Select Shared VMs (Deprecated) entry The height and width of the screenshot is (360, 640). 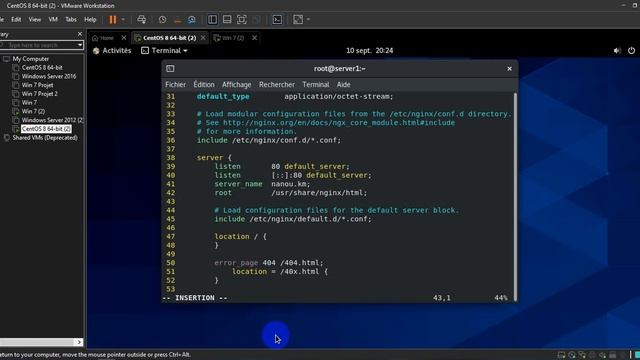(45, 138)
